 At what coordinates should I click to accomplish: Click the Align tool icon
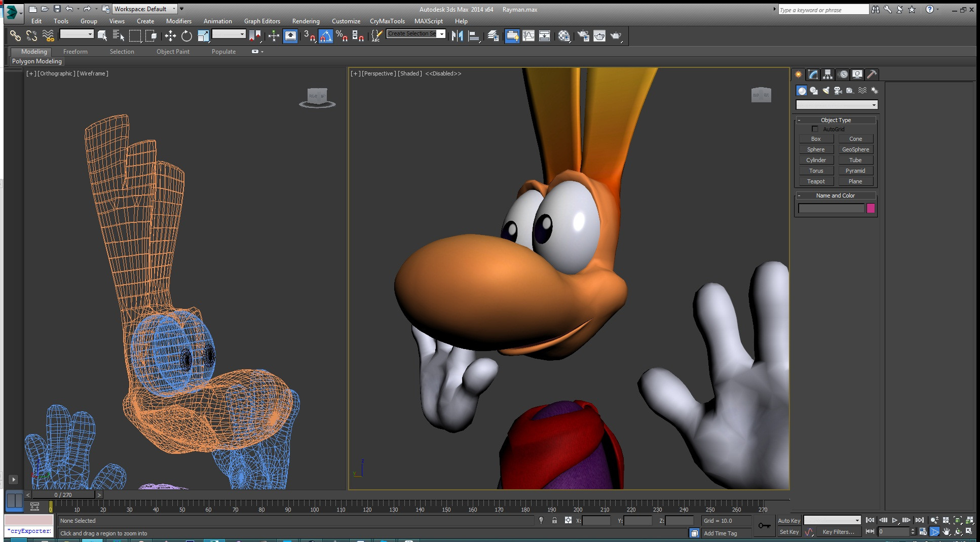click(474, 35)
